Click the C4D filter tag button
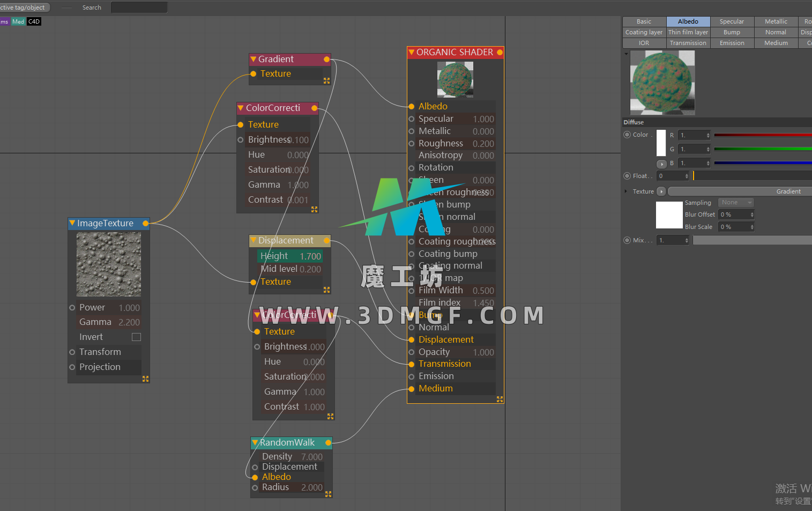The image size is (812, 511). [x=34, y=21]
